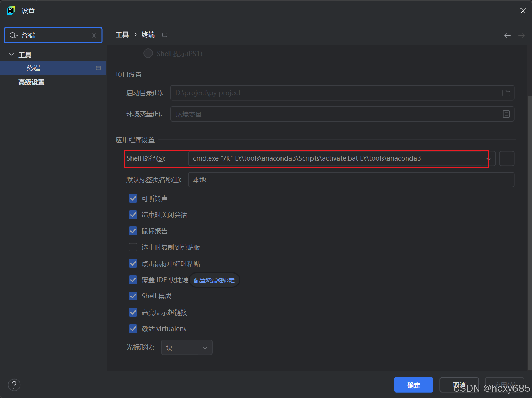Select 工具 in the breadcrumb
The image size is (532, 398).
[122, 34]
